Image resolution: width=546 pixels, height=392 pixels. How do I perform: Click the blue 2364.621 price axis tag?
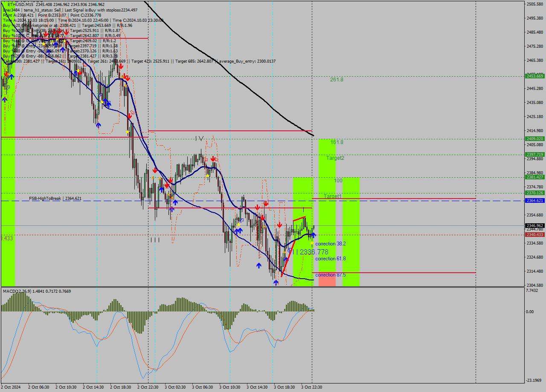534,201
